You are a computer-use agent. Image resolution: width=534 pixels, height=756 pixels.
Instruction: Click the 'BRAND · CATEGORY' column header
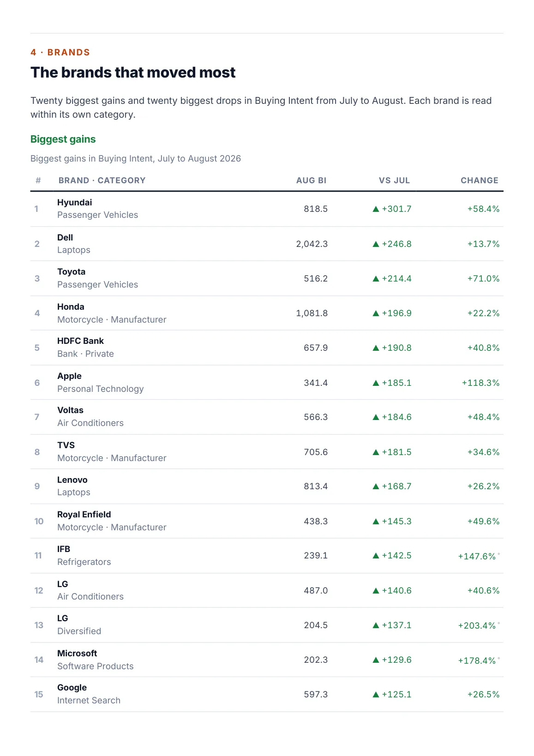coord(102,180)
